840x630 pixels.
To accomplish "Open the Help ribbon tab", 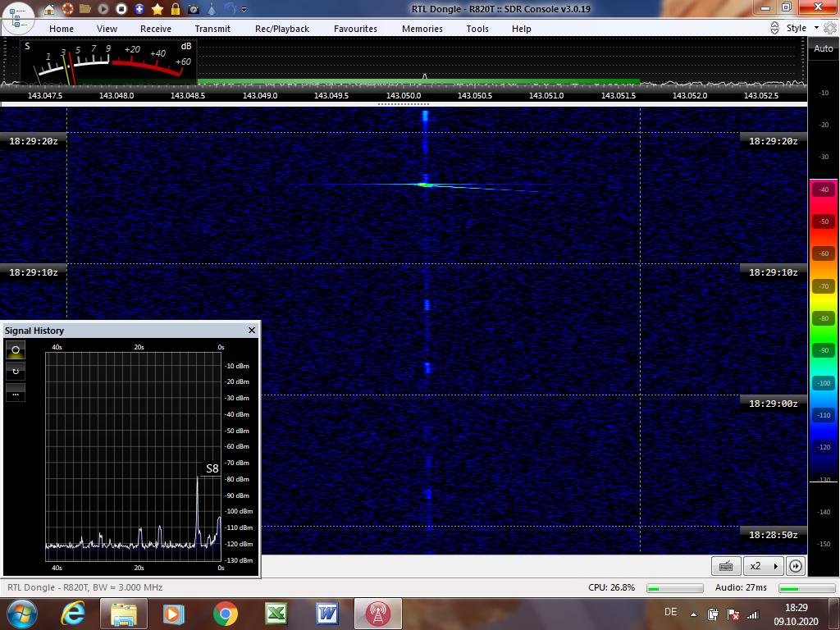I will click(521, 29).
